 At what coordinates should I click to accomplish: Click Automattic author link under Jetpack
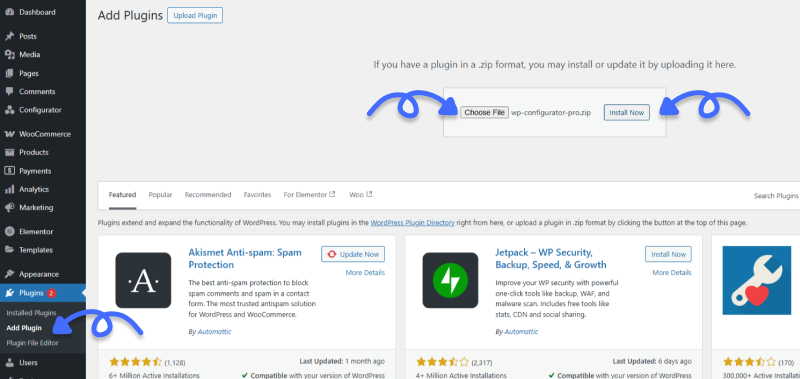521,332
